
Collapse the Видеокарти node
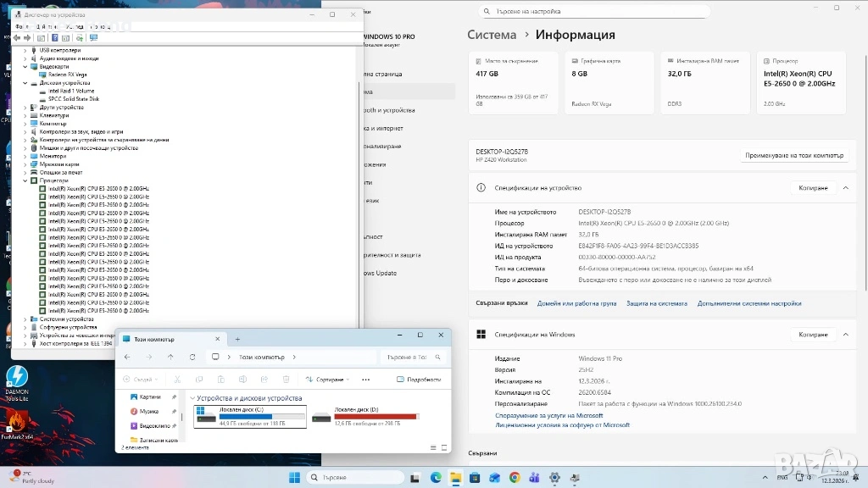tap(25, 66)
